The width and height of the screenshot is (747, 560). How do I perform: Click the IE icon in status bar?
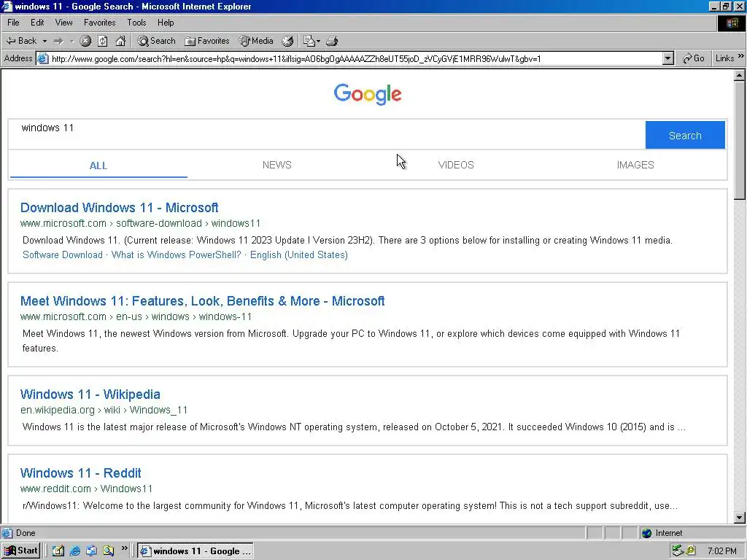click(7, 533)
